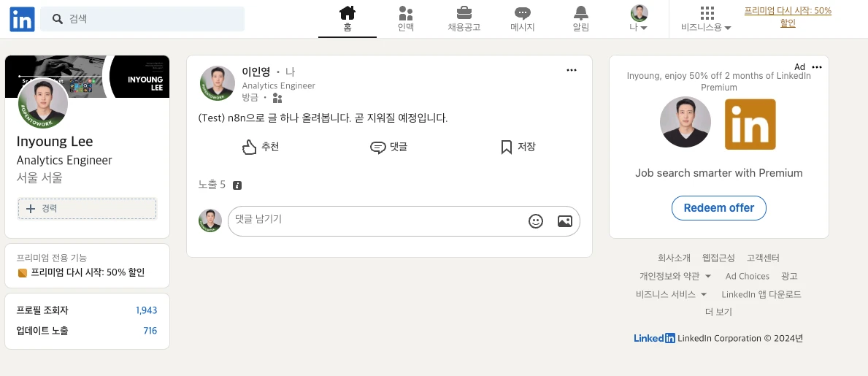The height and width of the screenshot is (376, 868).
Task: Click the 댓글 comment button
Action: [x=388, y=147]
